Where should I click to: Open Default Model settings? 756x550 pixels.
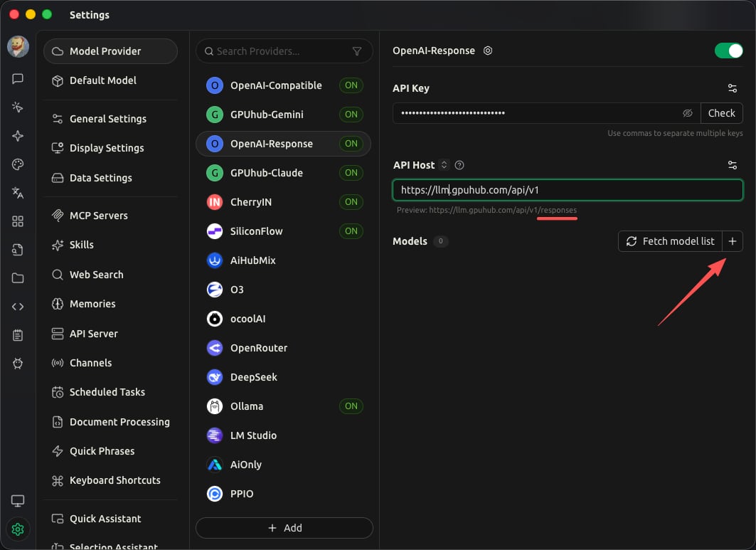click(110, 80)
